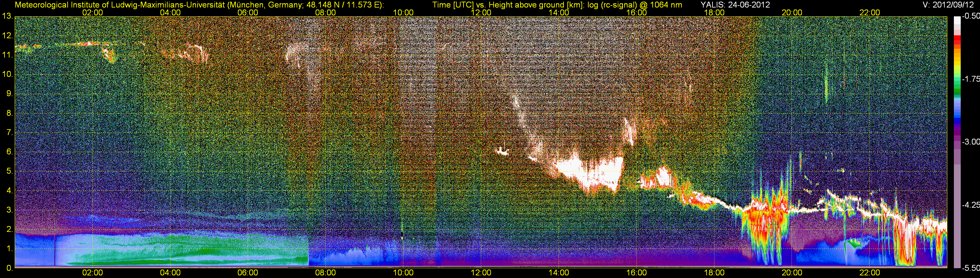Click the 4 km height axis label
This screenshot has height=278, width=980.
[9, 190]
